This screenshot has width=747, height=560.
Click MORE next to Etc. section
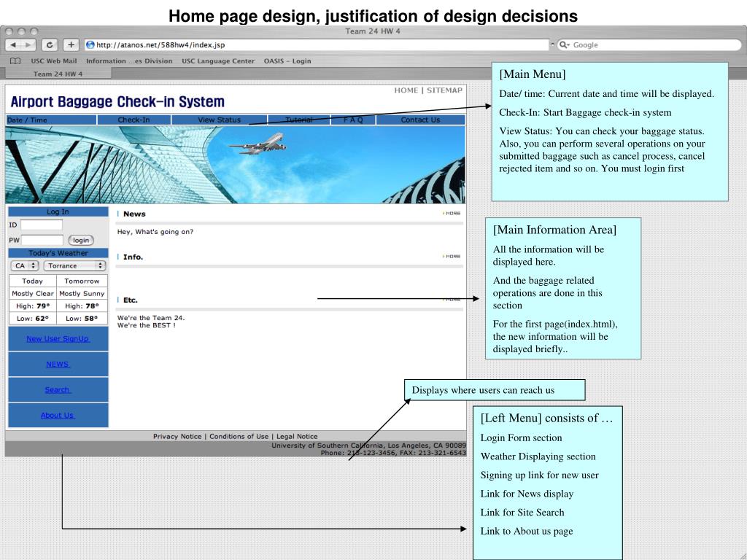452,300
